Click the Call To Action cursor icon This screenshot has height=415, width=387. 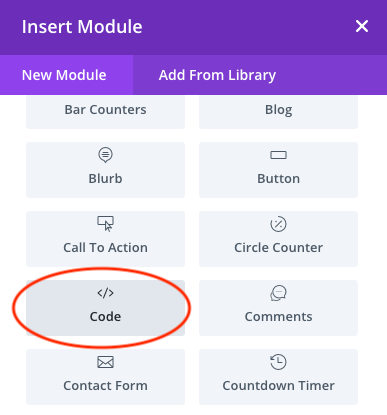tap(105, 224)
